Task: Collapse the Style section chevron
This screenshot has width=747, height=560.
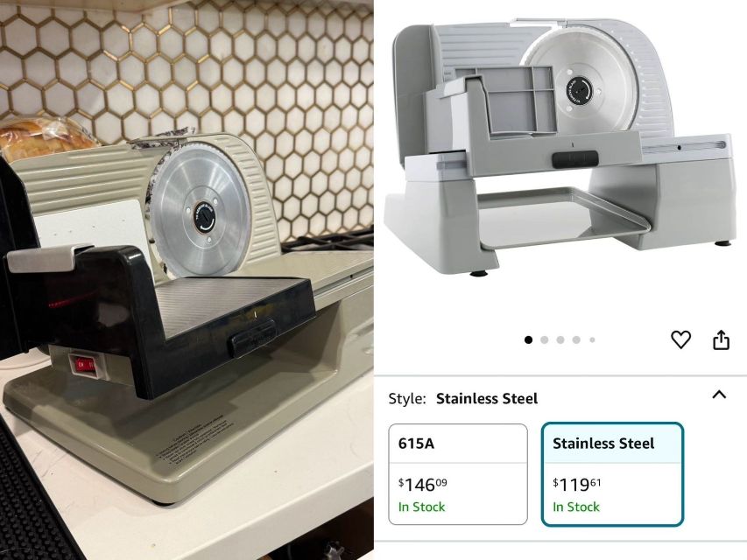Action: point(719,395)
